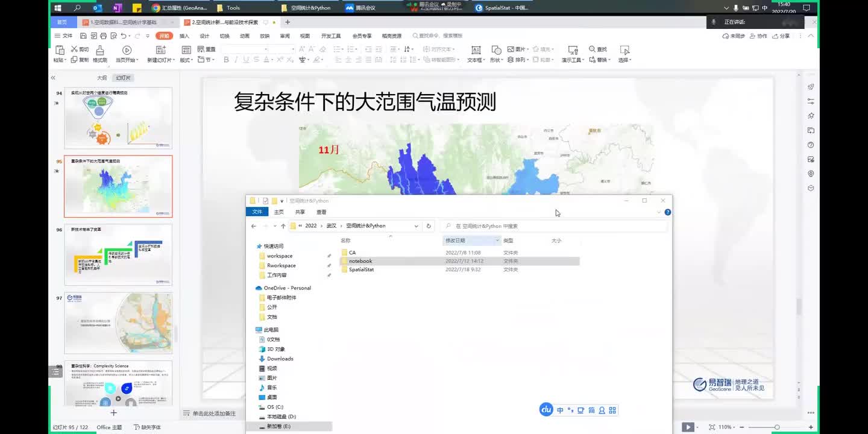
Task: Click the Print icon in quick toolbar
Action: point(103,36)
